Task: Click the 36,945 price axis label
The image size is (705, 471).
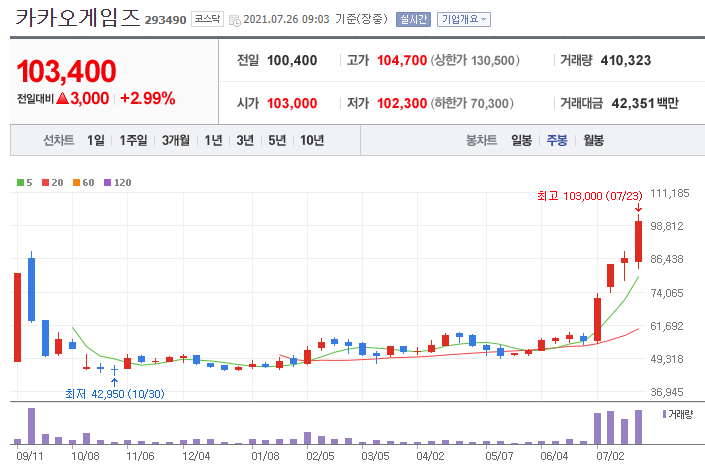Action: coord(667,392)
